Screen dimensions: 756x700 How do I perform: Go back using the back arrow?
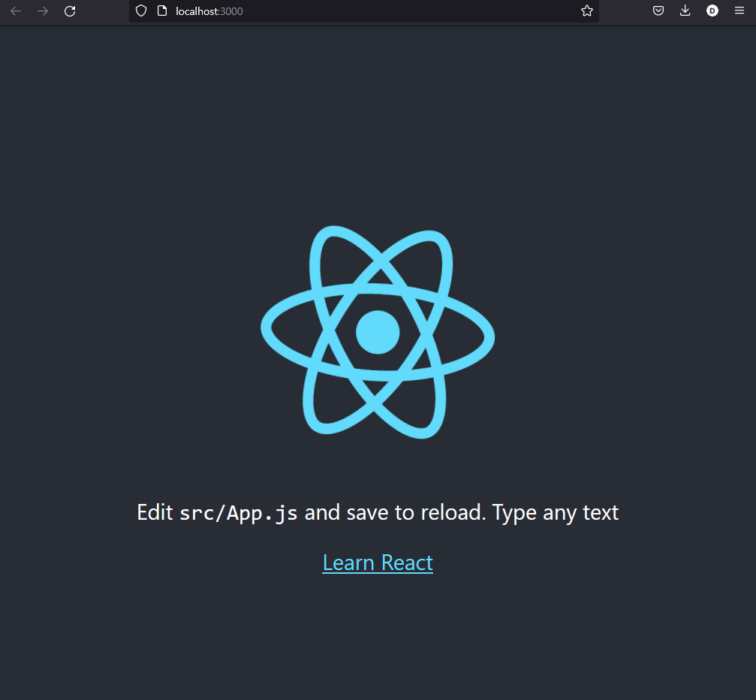pyautogui.click(x=16, y=11)
